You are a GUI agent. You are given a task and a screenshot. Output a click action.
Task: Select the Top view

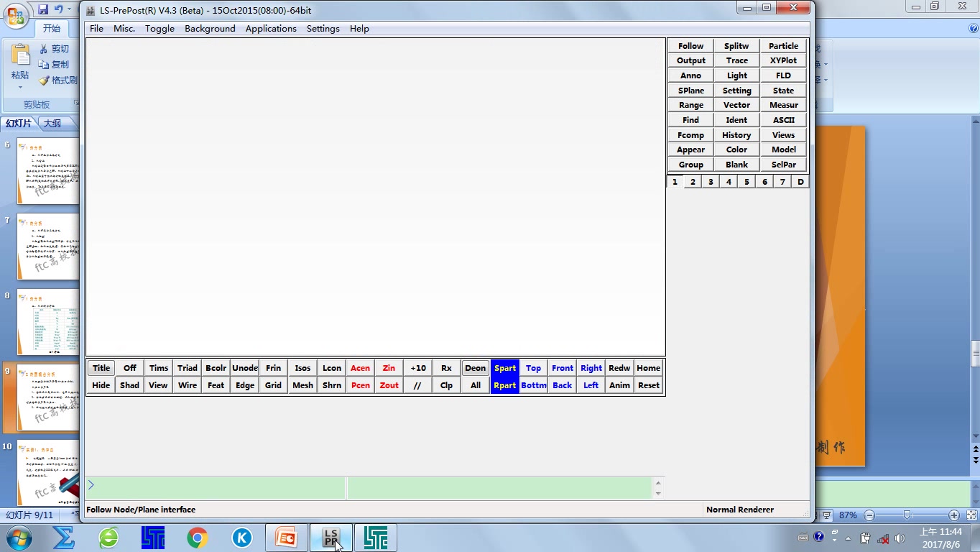click(533, 368)
